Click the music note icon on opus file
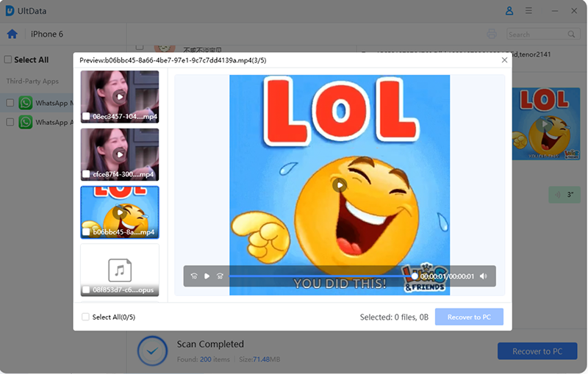The height and width of the screenshot is (374, 588). pyautogui.click(x=120, y=270)
